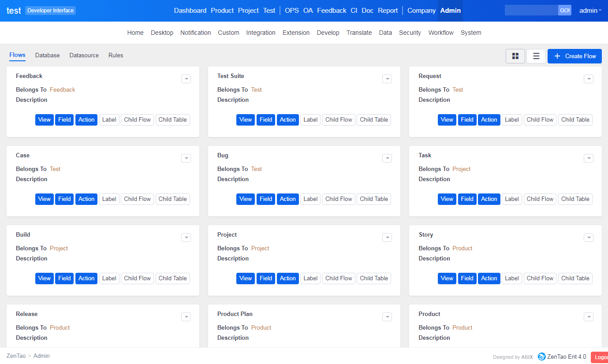608x364 pixels.
Task: Click View on the Feedback flow
Action: pyautogui.click(x=45, y=119)
